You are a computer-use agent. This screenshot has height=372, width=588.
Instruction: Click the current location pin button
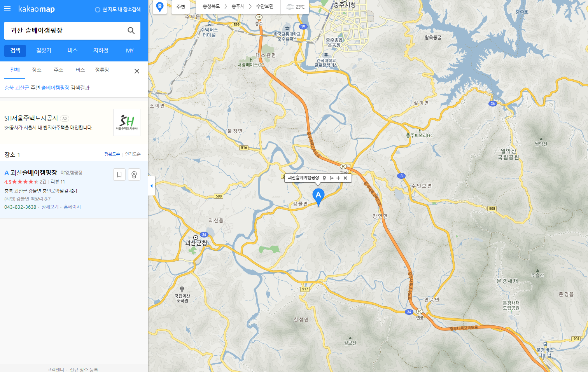159,7
